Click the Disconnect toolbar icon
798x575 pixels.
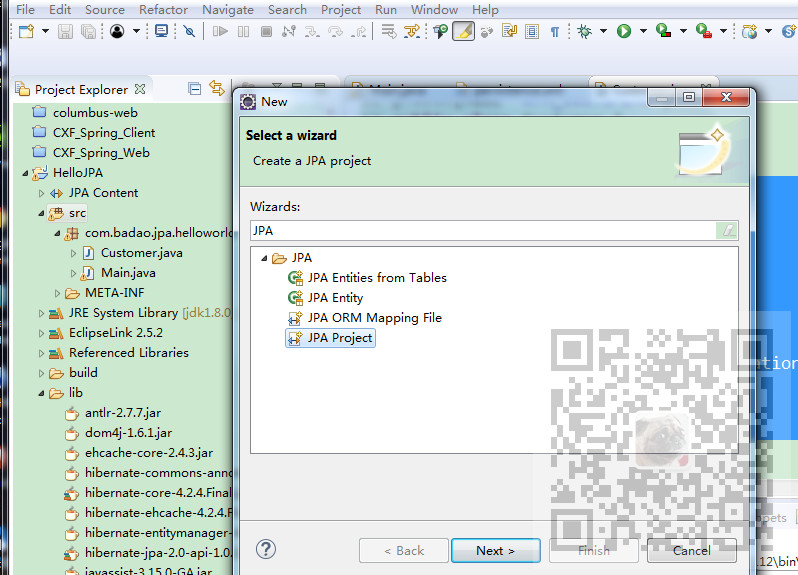(289, 32)
